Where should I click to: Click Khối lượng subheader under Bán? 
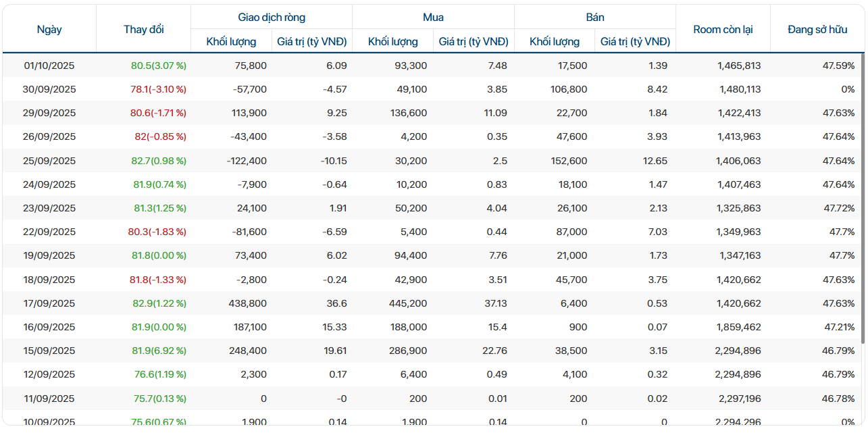(555, 42)
